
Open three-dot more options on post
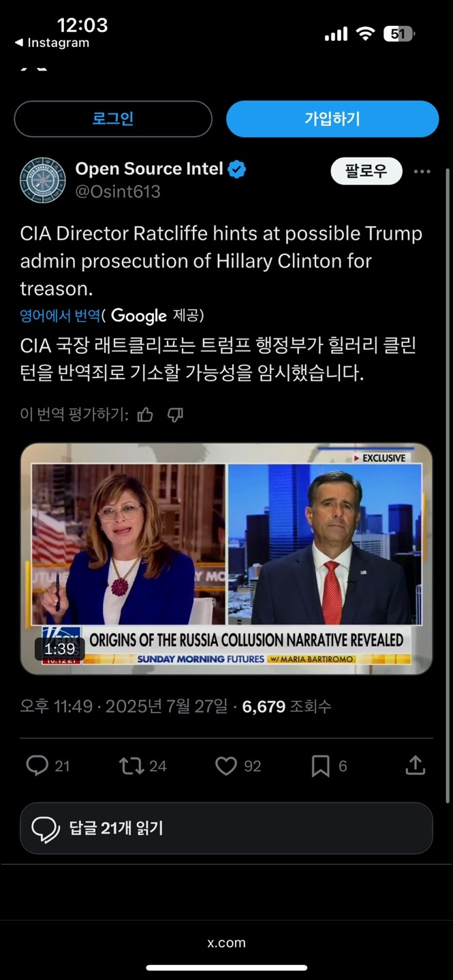point(422,171)
